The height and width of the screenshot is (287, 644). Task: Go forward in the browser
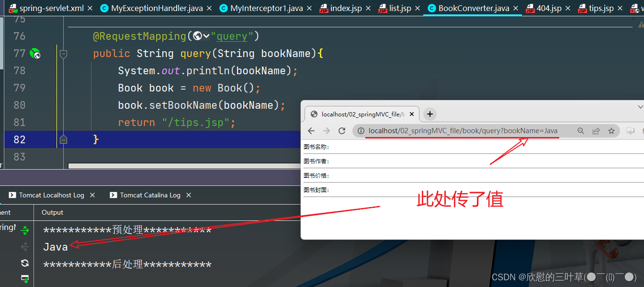tap(327, 131)
